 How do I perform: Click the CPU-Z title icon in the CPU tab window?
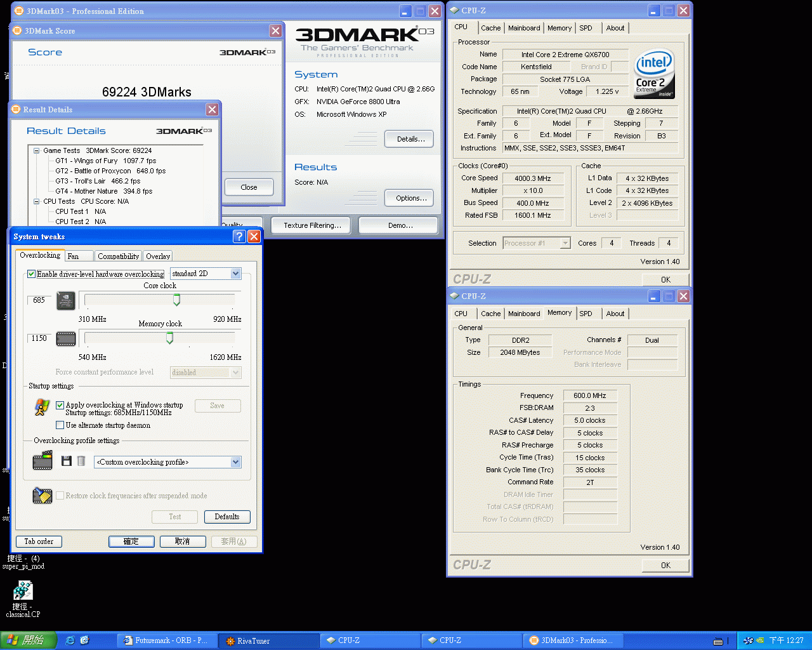454,10
